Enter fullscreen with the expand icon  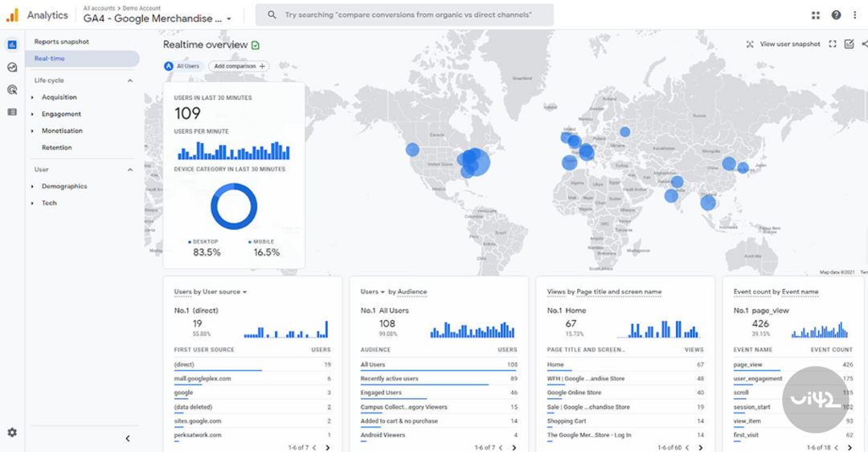pyautogui.click(x=832, y=44)
